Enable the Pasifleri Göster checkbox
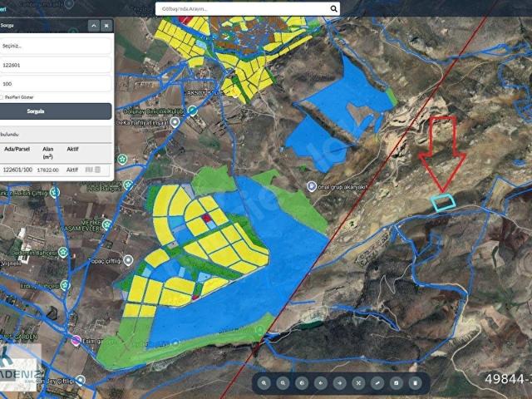Screen dimensions: 532x399 (2, 97)
